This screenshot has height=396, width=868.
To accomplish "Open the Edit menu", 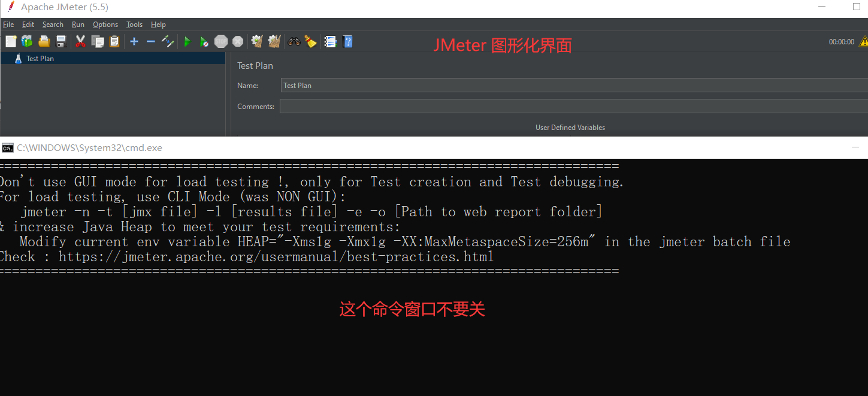I will pyautogui.click(x=28, y=25).
